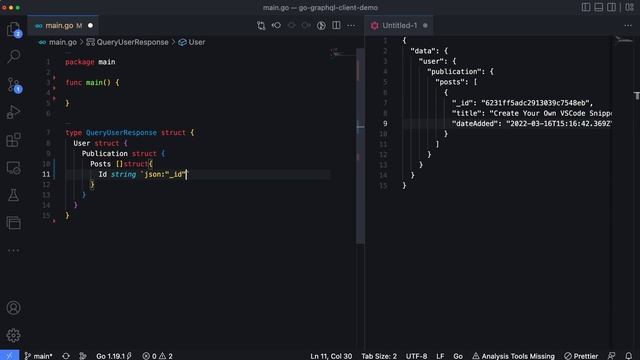Open the project manager stacked-windows icon
The height and width of the screenshot is (360, 640).
13,223
